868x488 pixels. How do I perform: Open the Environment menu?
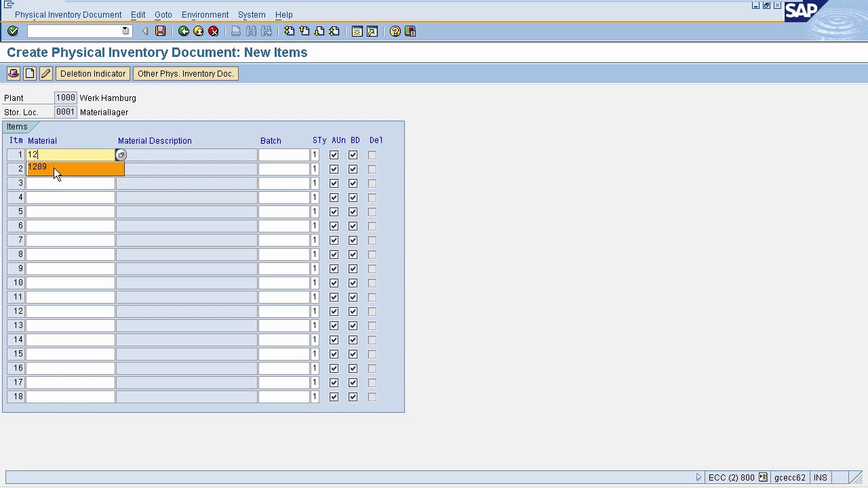(x=205, y=15)
